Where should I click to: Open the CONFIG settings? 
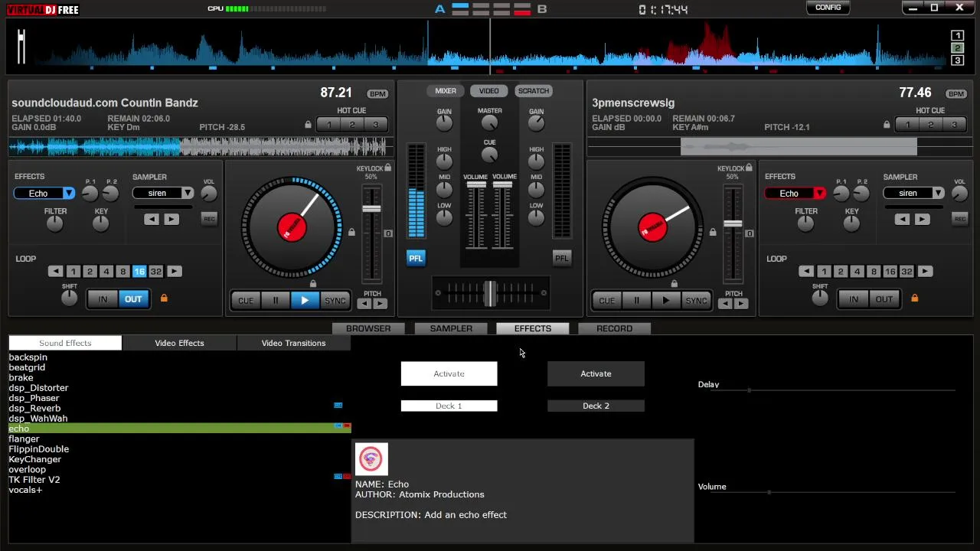pyautogui.click(x=828, y=8)
